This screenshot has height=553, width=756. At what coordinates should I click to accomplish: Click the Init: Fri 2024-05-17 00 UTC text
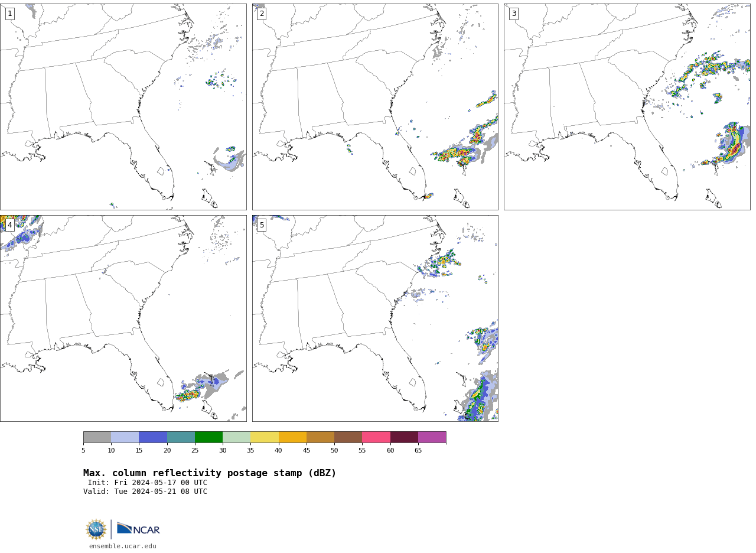pyautogui.click(x=148, y=483)
